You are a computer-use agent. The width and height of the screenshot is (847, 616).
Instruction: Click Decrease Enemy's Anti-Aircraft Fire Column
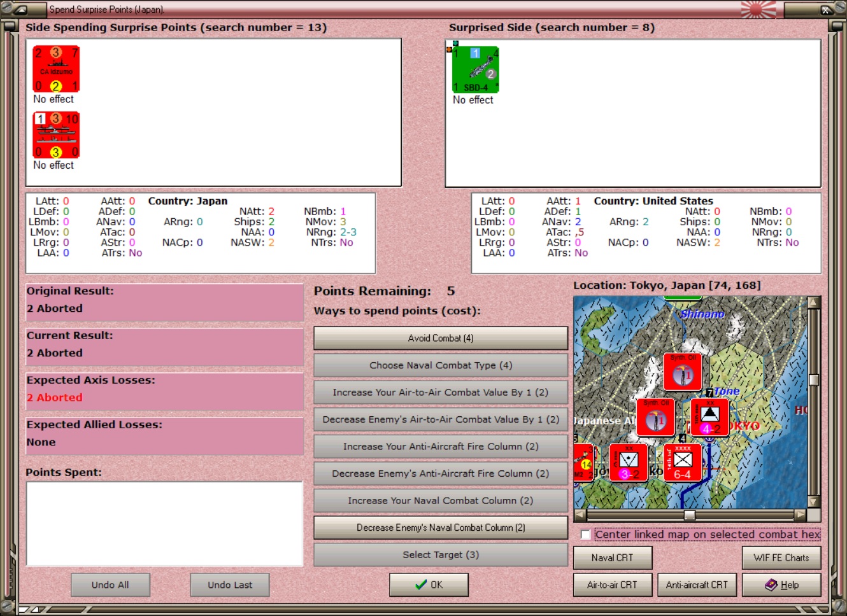click(441, 473)
